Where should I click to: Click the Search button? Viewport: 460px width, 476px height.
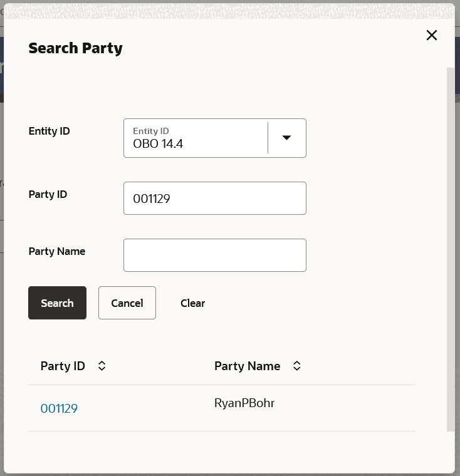[57, 303]
